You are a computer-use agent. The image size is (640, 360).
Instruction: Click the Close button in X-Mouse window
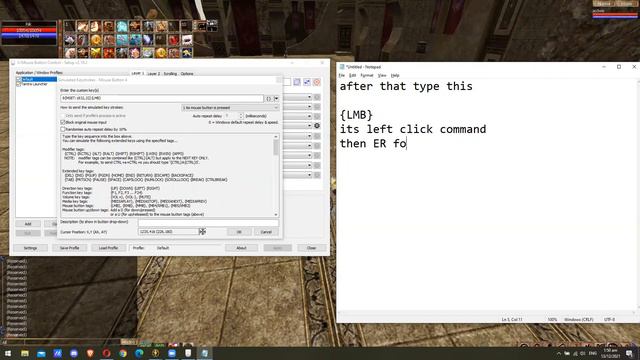[311, 248]
